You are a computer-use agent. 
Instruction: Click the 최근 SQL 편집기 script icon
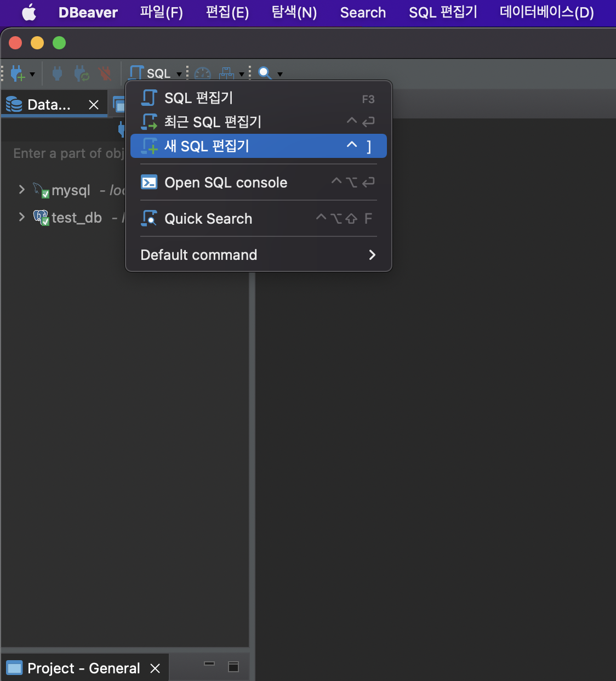tap(149, 122)
